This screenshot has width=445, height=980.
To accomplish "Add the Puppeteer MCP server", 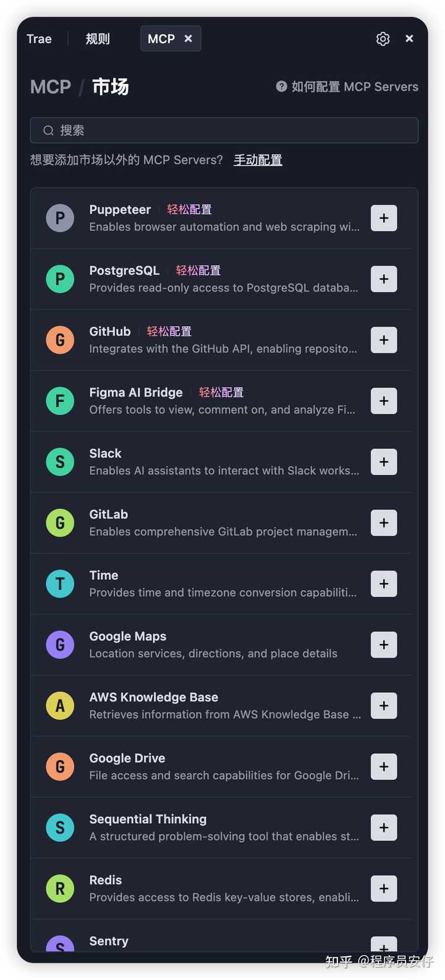I will [x=384, y=218].
